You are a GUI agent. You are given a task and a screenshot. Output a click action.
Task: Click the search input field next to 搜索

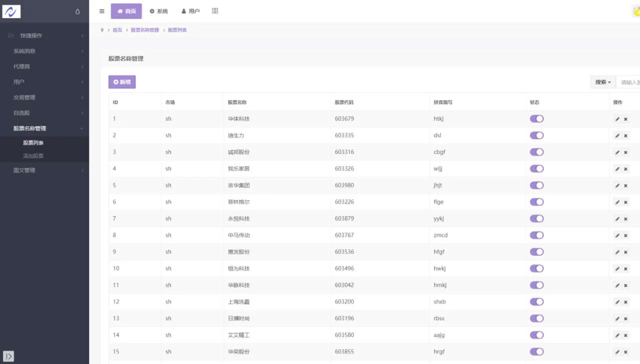point(629,82)
